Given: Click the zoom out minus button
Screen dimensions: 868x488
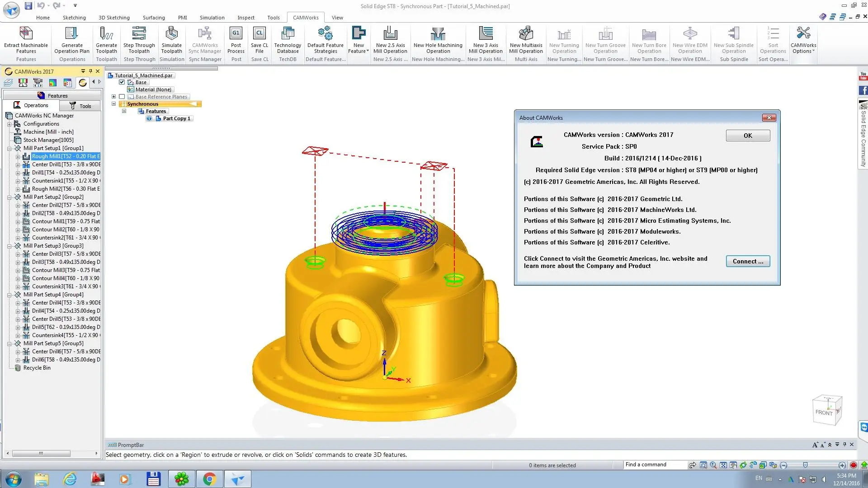Looking at the screenshot, I should (783, 465).
